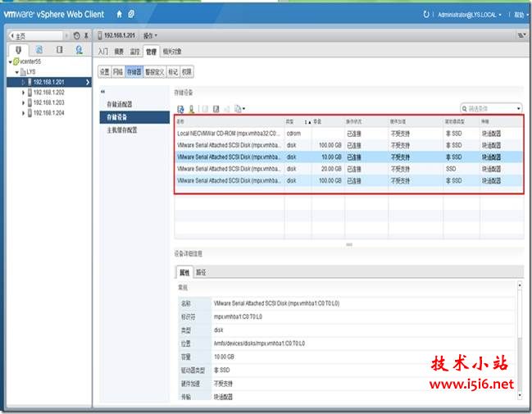Switch to Networking navigator view icon
The image size is (532, 414).
[79, 50]
